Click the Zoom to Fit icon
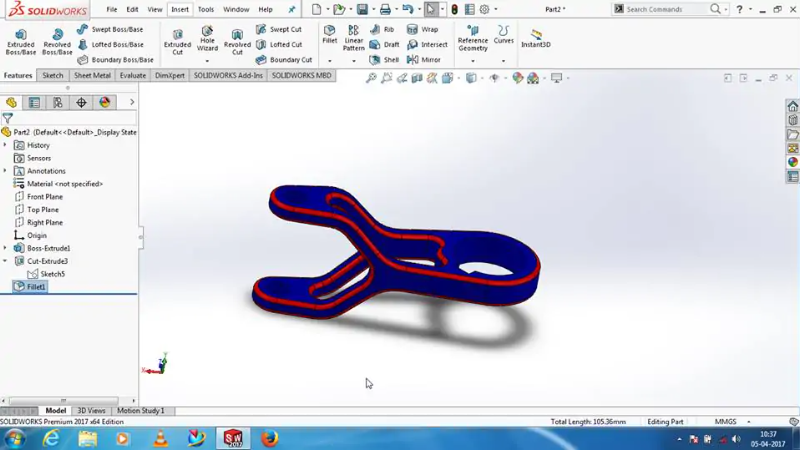The height and width of the screenshot is (450, 800). pyautogui.click(x=371, y=78)
